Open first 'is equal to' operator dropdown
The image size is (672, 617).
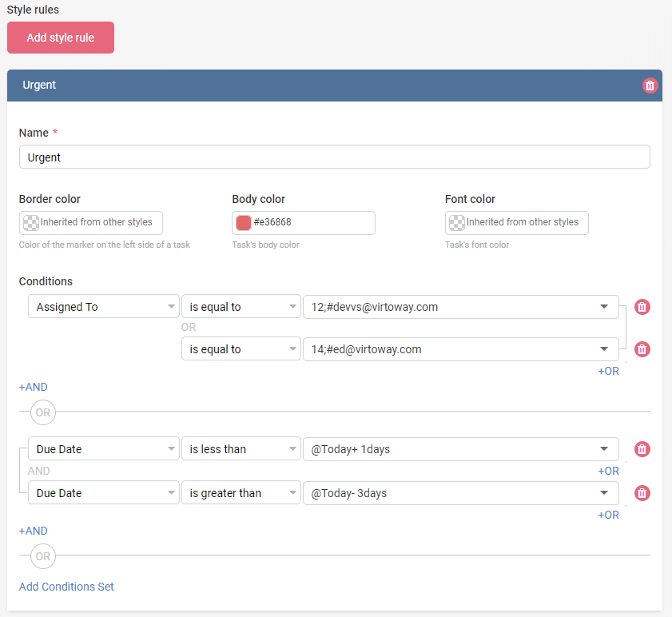pos(241,306)
